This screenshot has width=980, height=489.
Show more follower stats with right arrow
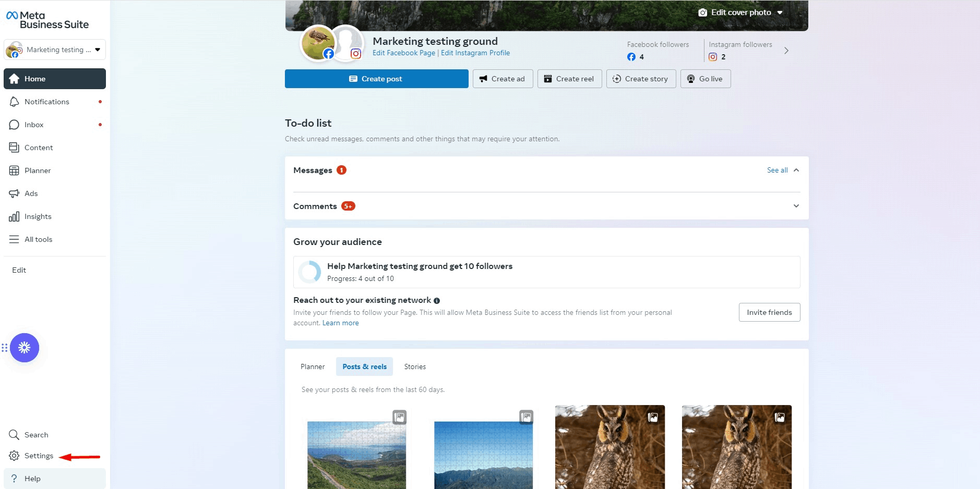(786, 51)
